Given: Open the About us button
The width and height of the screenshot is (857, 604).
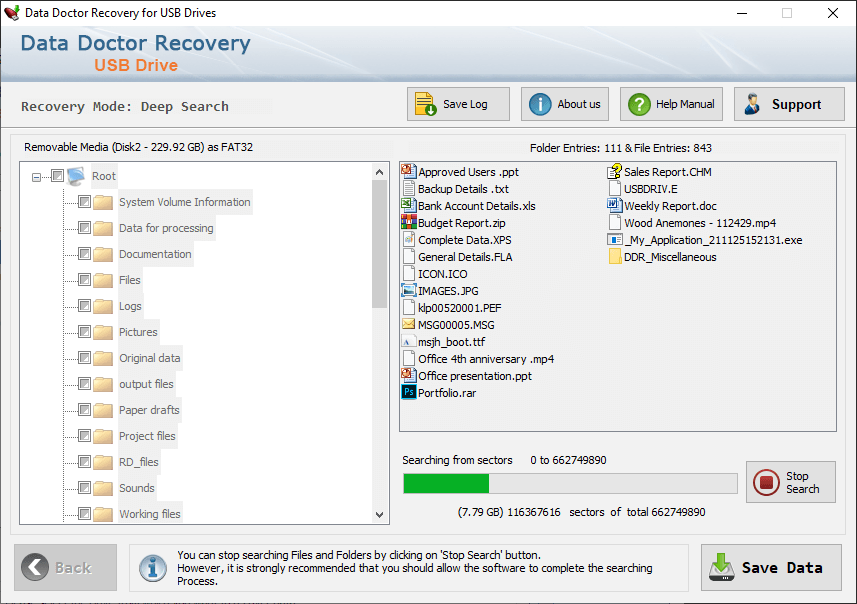Looking at the screenshot, I should (565, 104).
